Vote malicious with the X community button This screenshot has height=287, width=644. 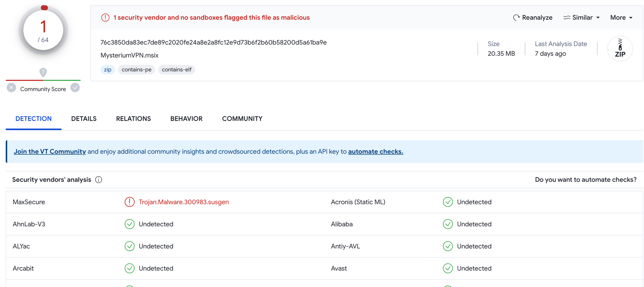[x=11, y=88]
